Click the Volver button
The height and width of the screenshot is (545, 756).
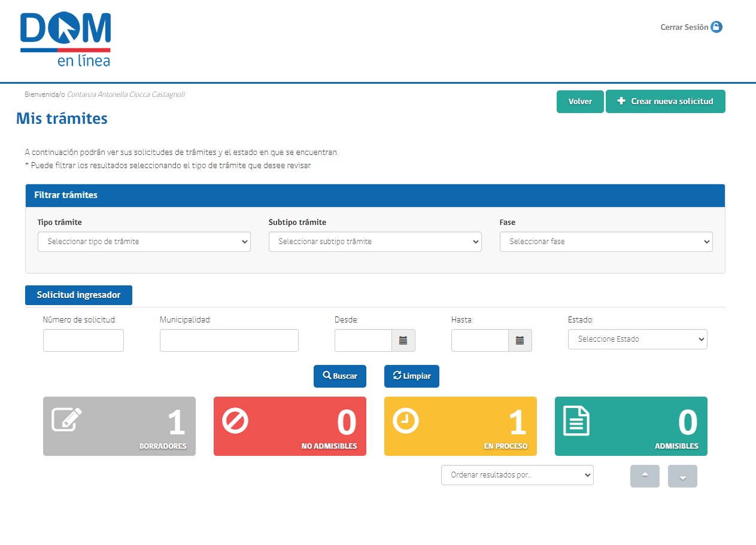pyautogui.click(x=580, y=102)
